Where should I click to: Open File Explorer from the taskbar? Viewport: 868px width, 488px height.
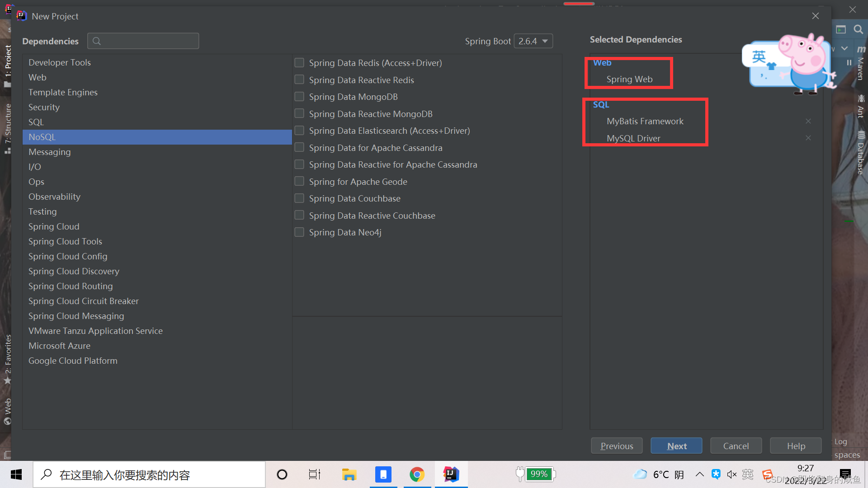pyautogui.click(x=349, y=474)
